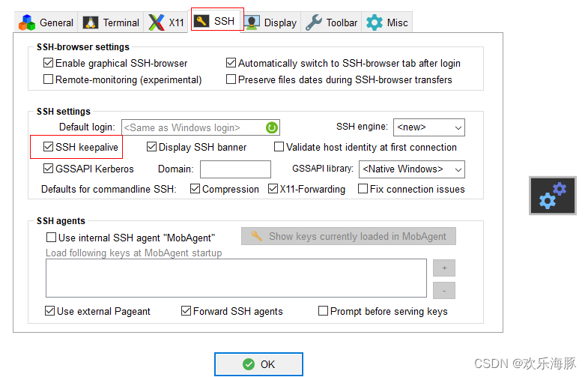Click the MobAgent startup keys list box
Image resolution: width=588 pixels, height=377 pixels.
click(236, 278)
